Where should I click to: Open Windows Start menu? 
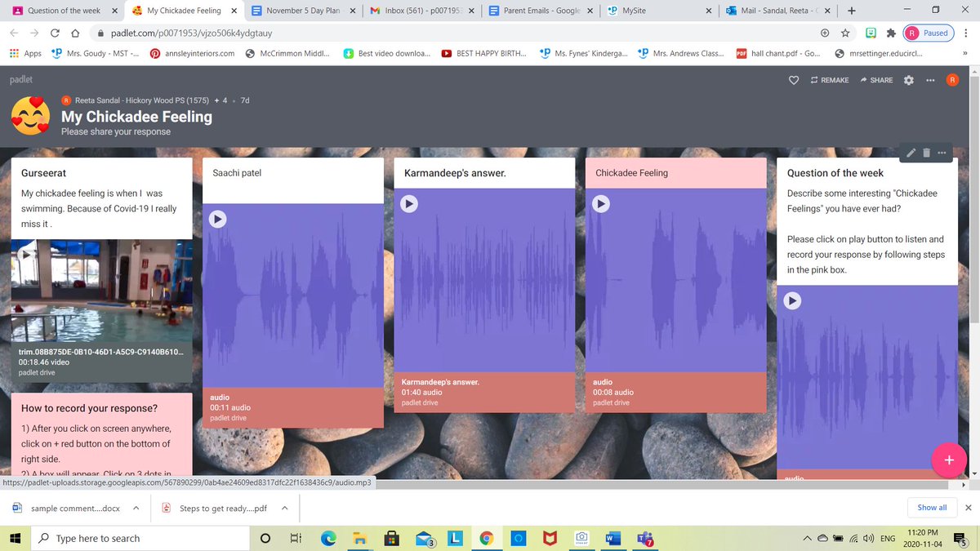(x=15, y=538)
